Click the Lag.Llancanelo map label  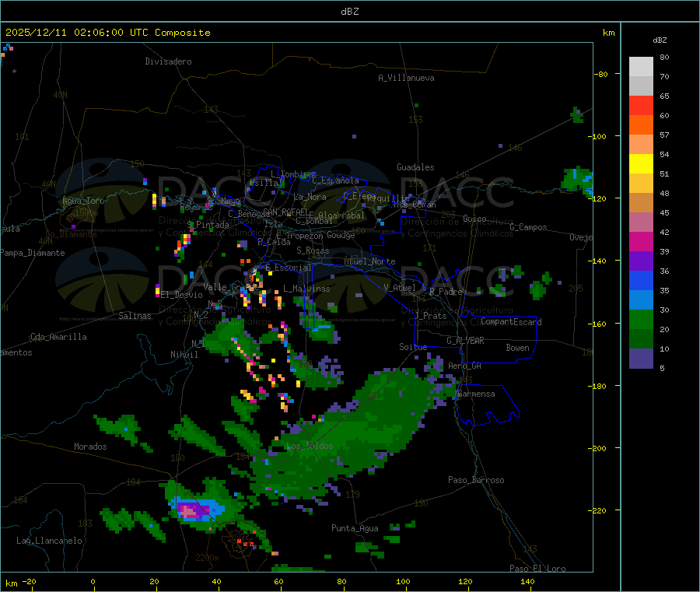click(x=50, y=541)
